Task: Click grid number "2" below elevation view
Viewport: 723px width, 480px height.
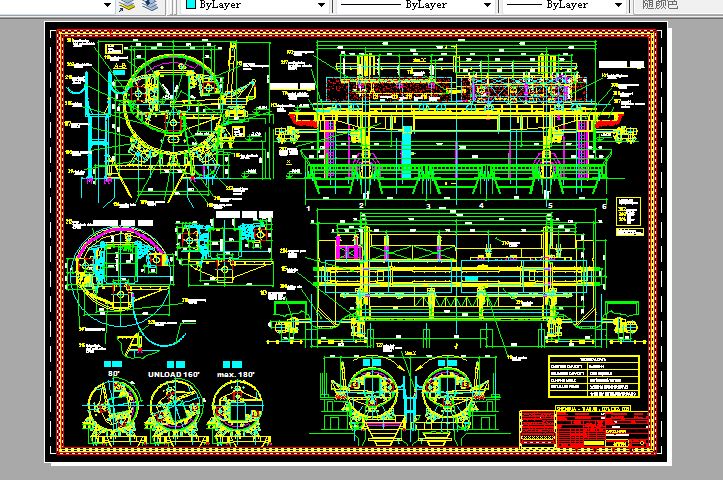Action: pyautogui.click(x=361, y=205)
